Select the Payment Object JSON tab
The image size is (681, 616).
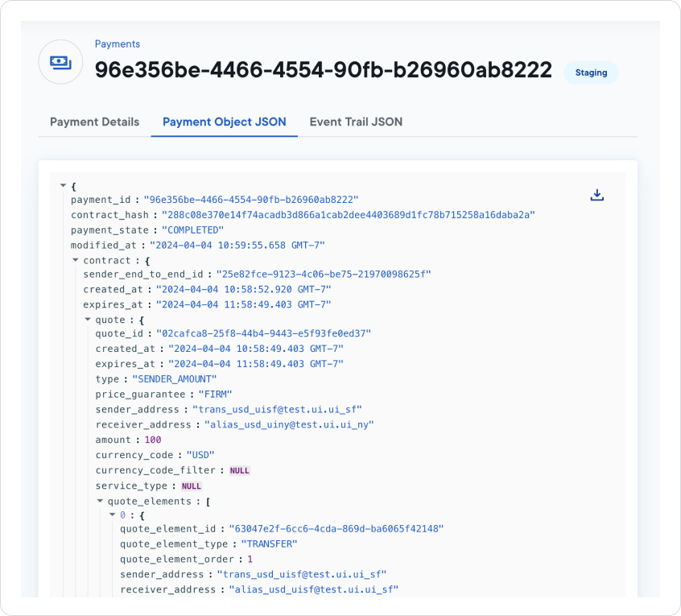point(224,122)
